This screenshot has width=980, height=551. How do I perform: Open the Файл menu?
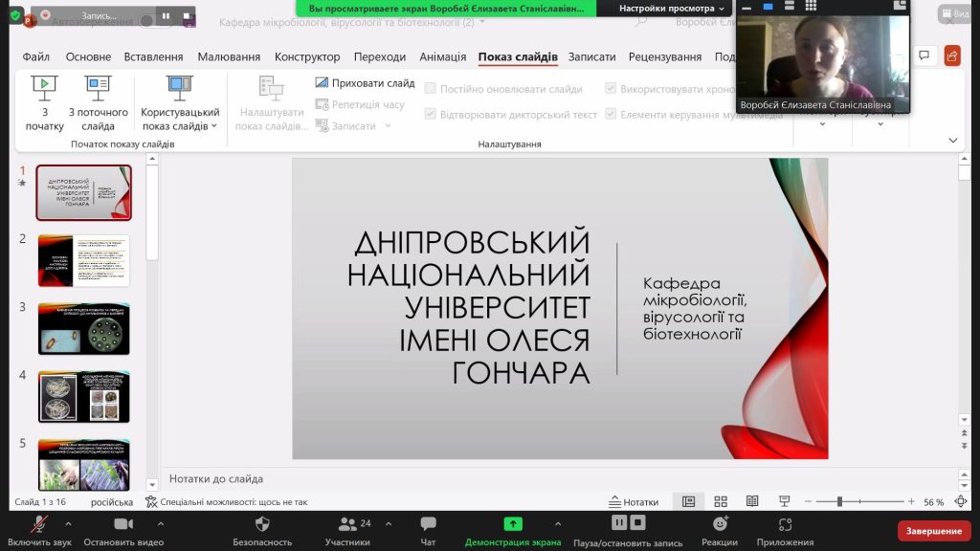click(36, 56)
